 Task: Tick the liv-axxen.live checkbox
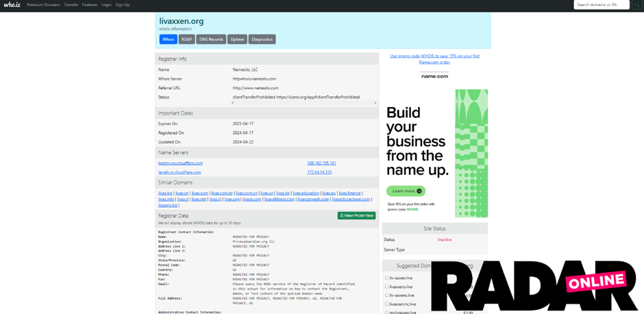386,278
